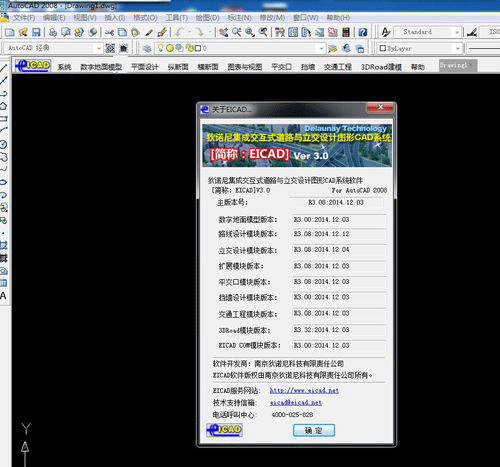Open the 编辑(E) menu
Image resolution: width=500 pixels, height=467 pixels.
(x=54, y=18)
